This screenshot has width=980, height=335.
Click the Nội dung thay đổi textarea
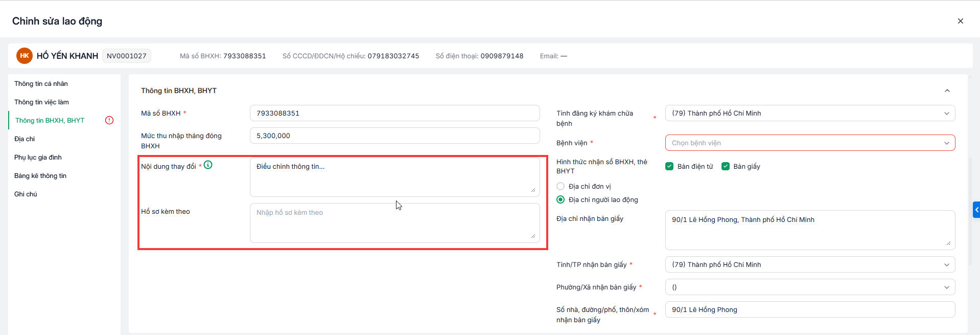[x=394, y=177]
